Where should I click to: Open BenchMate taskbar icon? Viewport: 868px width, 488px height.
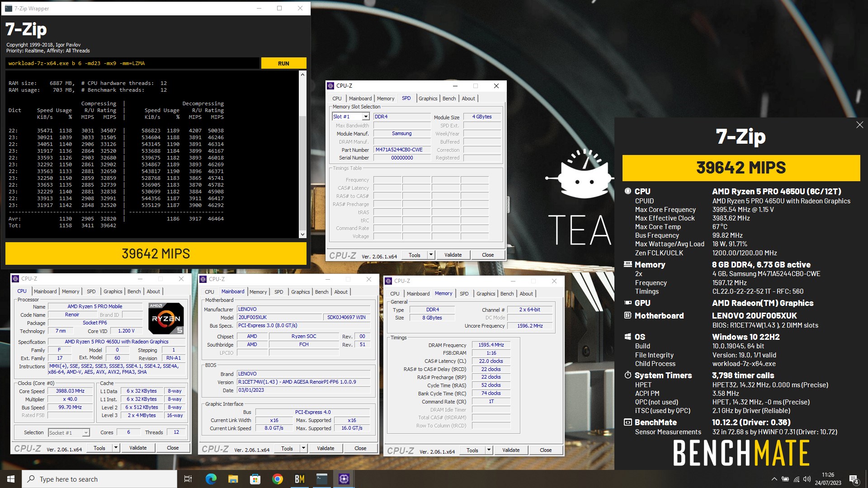click(299, 479)
